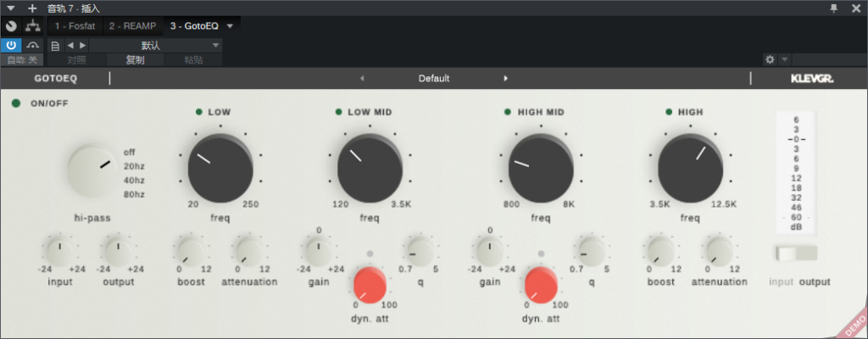Image resolution: width=868 pixels, height=339 pixels.
Task: Open the 默认 preset dropdown
Action: [156, 46]
